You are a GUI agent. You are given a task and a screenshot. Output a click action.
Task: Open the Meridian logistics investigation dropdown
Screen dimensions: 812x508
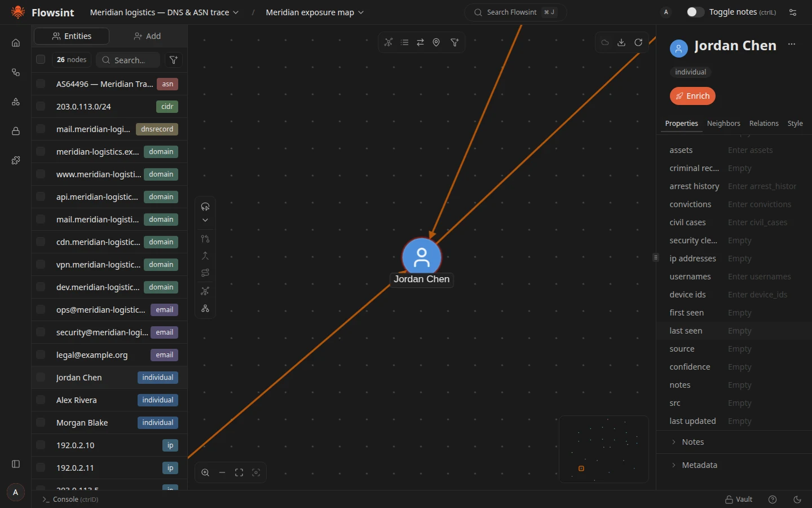pyautogui.click(x=164, y=12)
